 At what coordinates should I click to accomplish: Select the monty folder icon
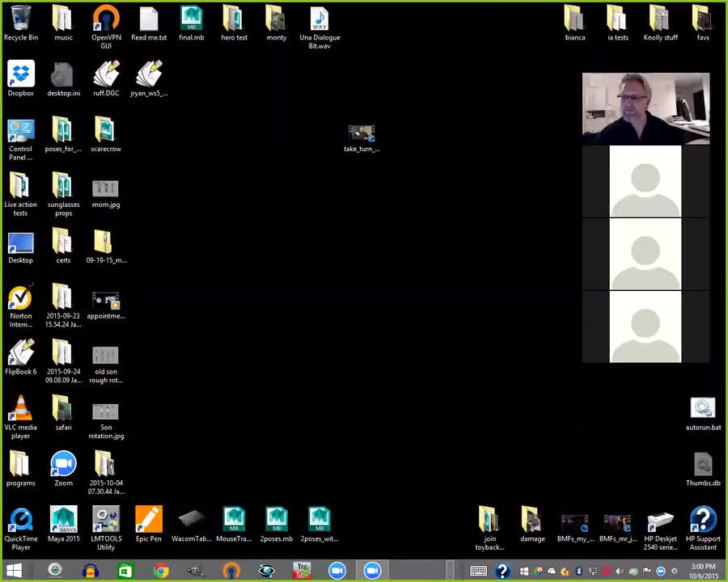(x=277, y=23)
